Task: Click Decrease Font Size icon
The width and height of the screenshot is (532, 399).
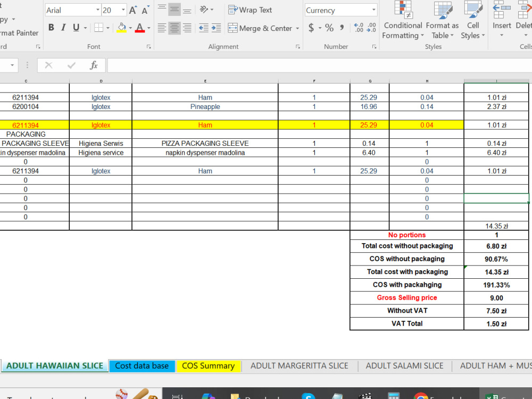Action: 145,10
